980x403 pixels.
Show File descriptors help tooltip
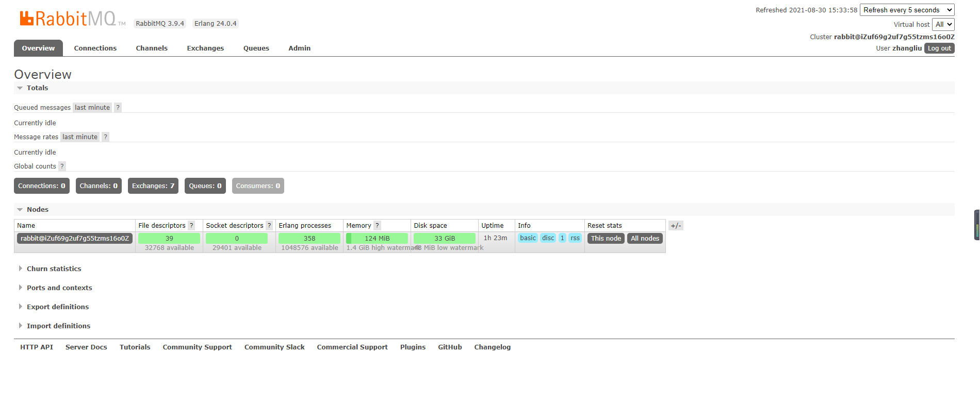point(191,225)
